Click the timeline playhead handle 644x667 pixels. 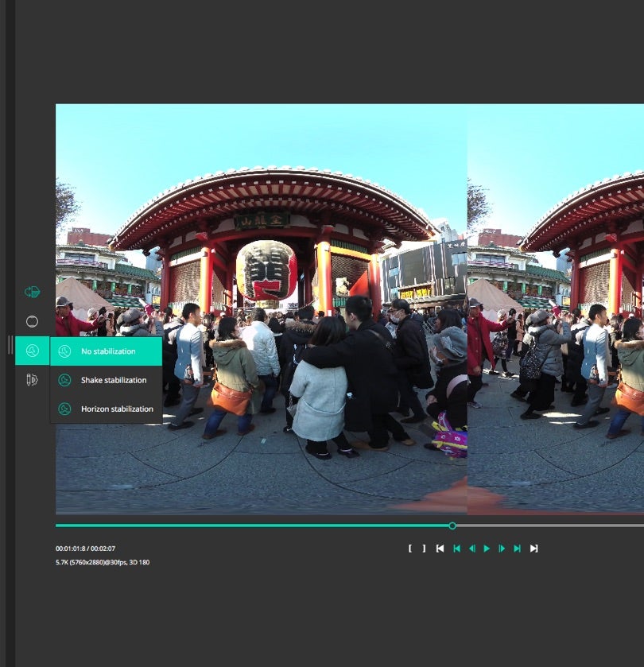452,525
